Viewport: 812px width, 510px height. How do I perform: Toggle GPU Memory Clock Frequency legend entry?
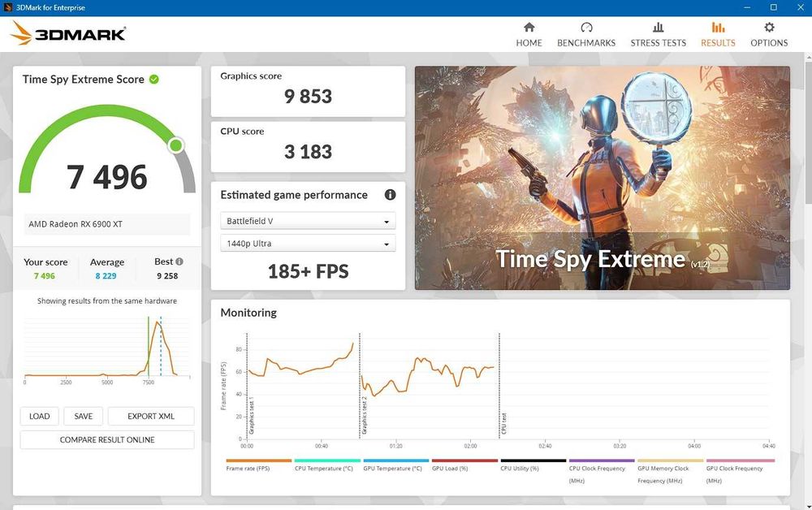tap(671, 471)
